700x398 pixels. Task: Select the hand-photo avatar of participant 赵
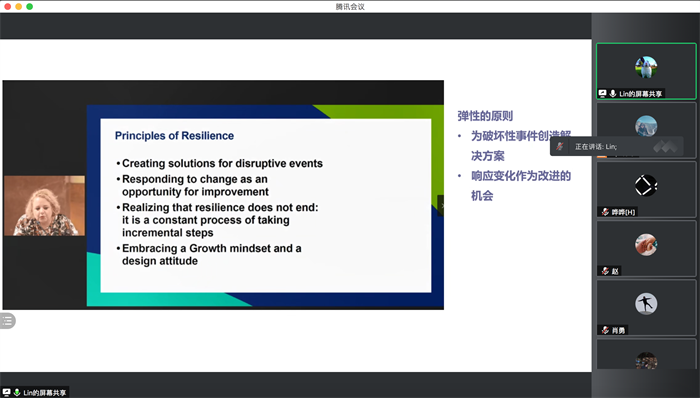pyautogui.click(x=646, y=245)
